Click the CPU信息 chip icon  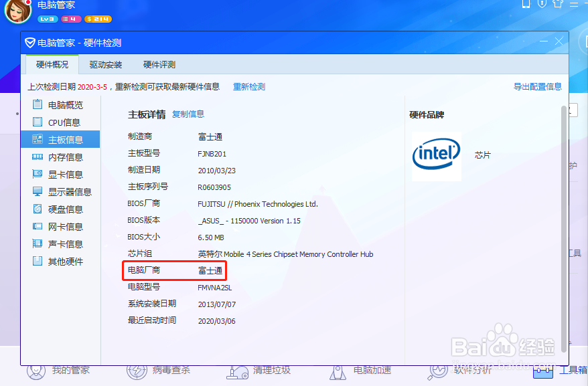coord(38,122)
